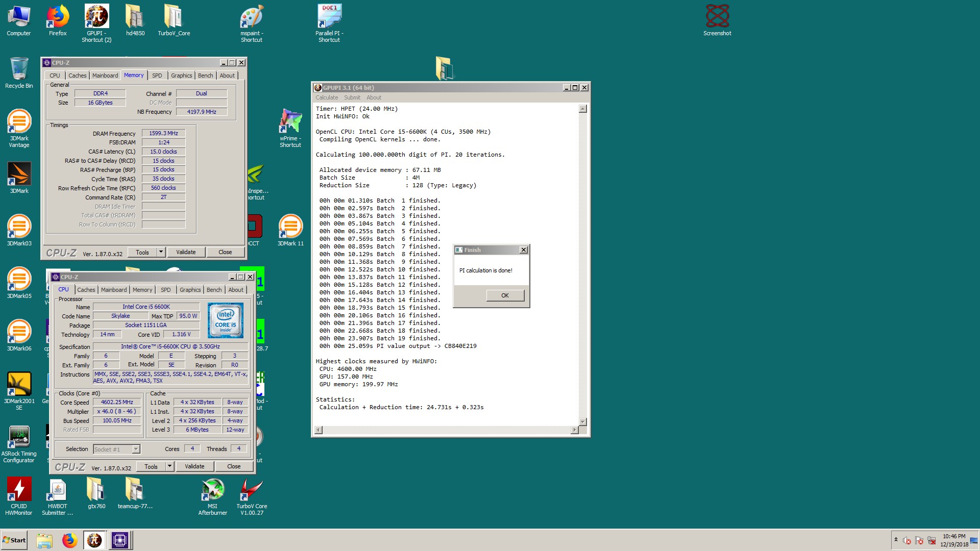
Task: Launch 3DMark2001 SE shortcut
Action: pyautogui.click(x=19, y=392)
